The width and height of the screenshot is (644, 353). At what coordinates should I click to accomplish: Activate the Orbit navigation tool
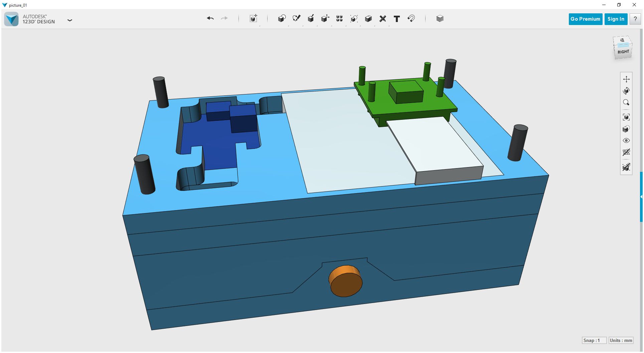[627, 91]
